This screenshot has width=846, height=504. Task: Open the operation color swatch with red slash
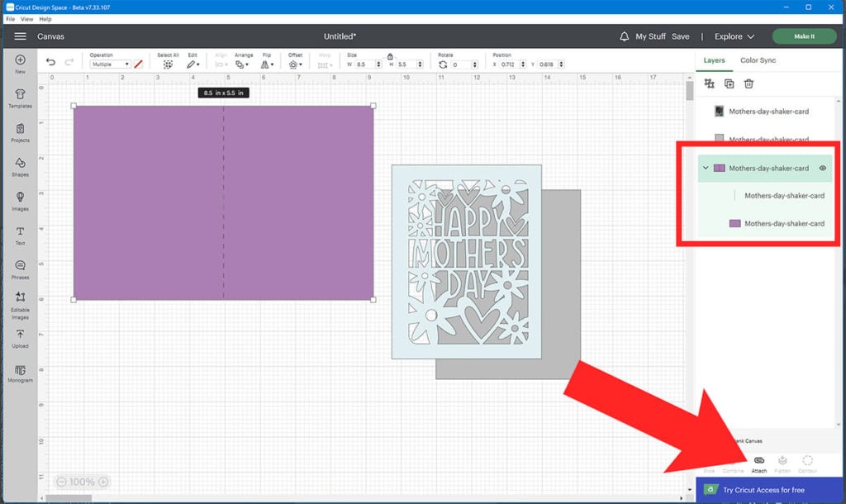[138, 64]
